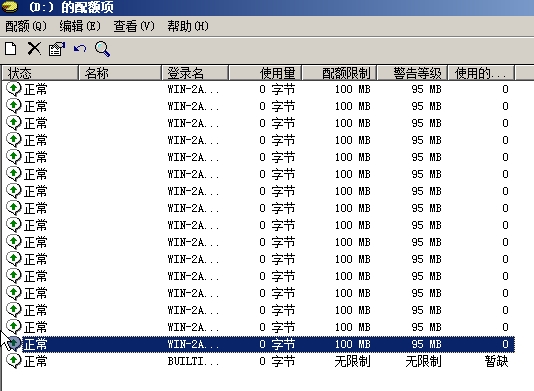This screenshot has width=534, height=391.
Task: Click the highlighted row's WIN-2A... login name
Action: click(193, 344)
